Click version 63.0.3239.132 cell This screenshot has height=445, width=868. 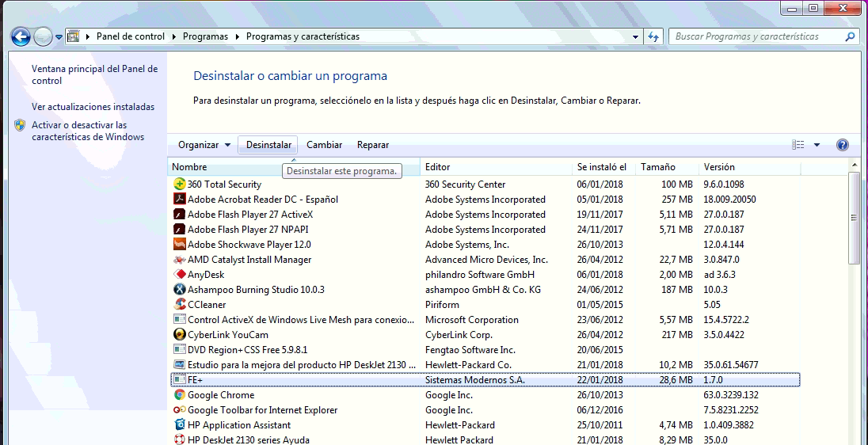731,395
